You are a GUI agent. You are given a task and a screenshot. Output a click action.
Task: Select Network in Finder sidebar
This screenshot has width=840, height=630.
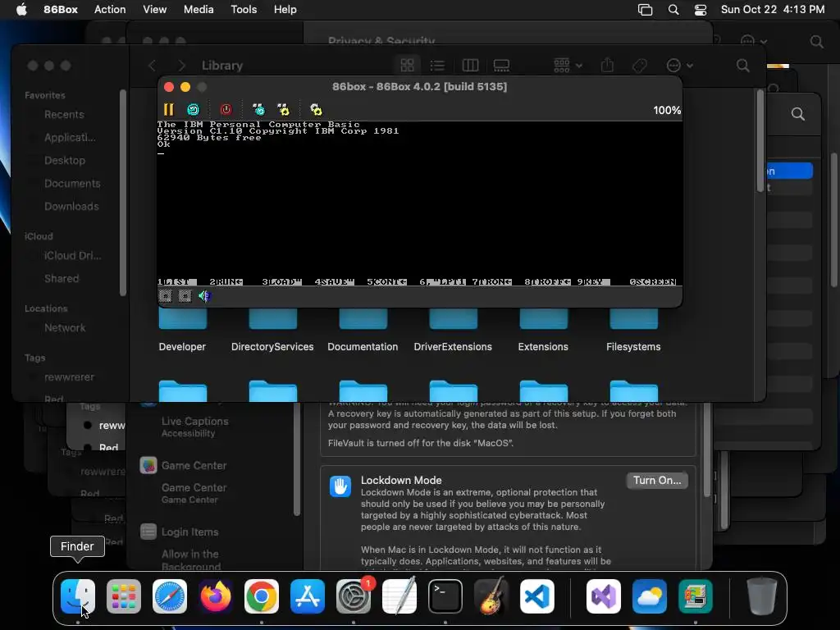click(65, 328)
